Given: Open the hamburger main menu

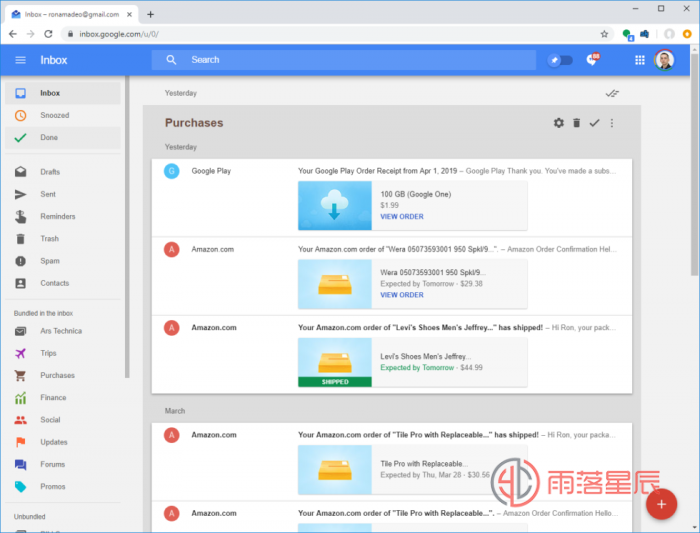Looking at the screenshot, I should (21, 60).
